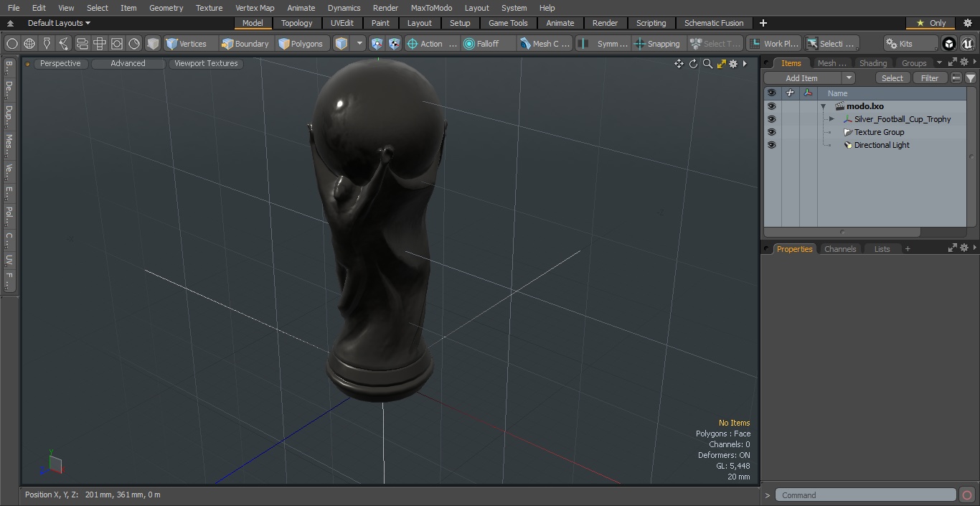Switch to the Lists tab
The image size is (980, 506).
(x=882, y=249)
